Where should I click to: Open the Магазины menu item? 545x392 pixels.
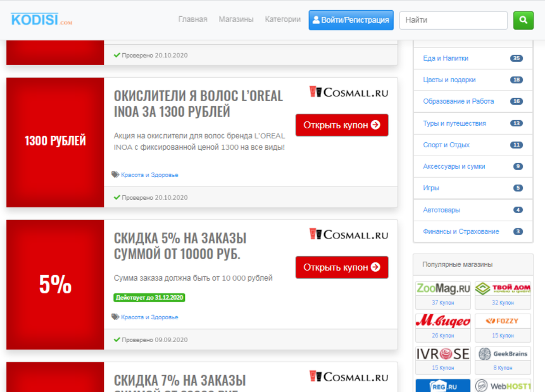(236, 20)
